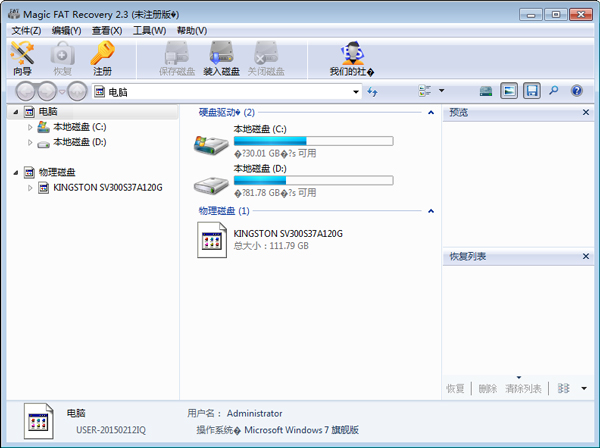Click the 恢复 recover toolbar icon

pos(62,59)
